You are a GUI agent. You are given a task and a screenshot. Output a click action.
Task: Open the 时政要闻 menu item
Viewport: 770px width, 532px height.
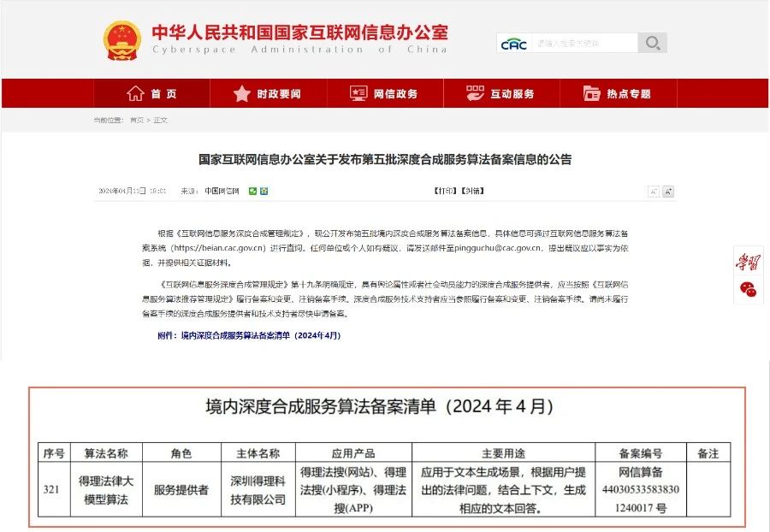tap(268, 93)
